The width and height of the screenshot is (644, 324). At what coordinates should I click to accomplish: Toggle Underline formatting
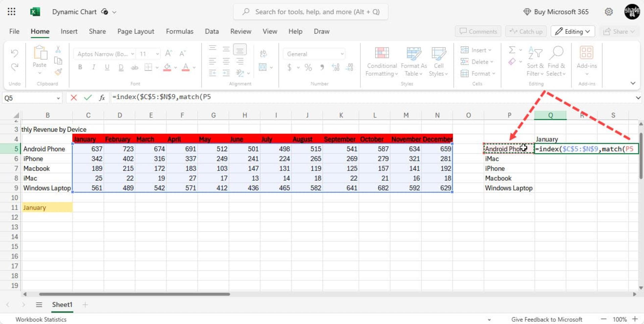[107, 67]
